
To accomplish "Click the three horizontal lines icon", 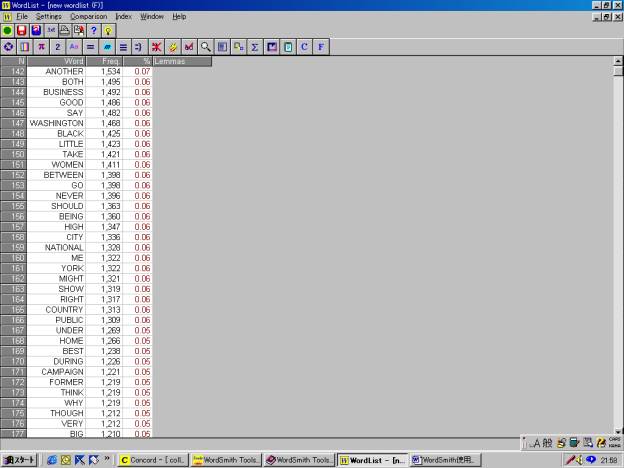I will [123, 47].
